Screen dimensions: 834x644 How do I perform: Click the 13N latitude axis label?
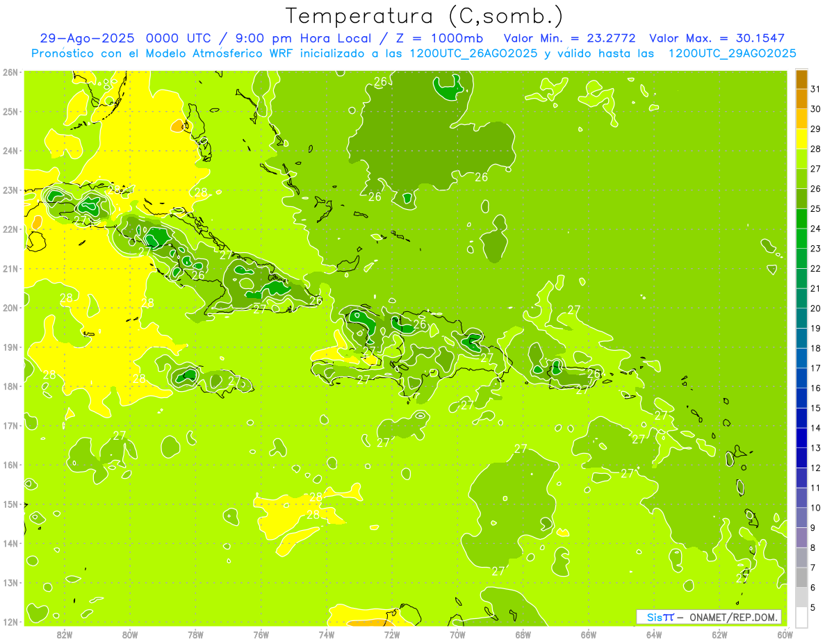(x=10, y=582)
